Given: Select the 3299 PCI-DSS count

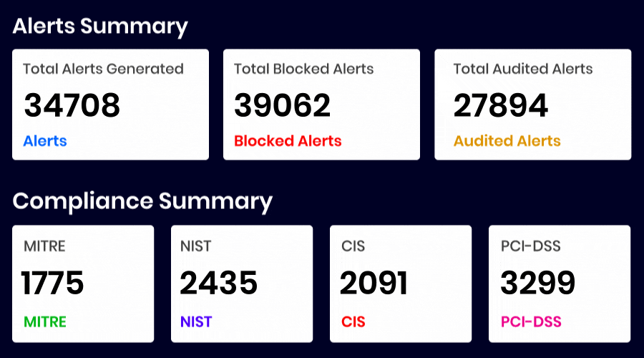Looking at the screenshot, I should [x=538, y=283].
